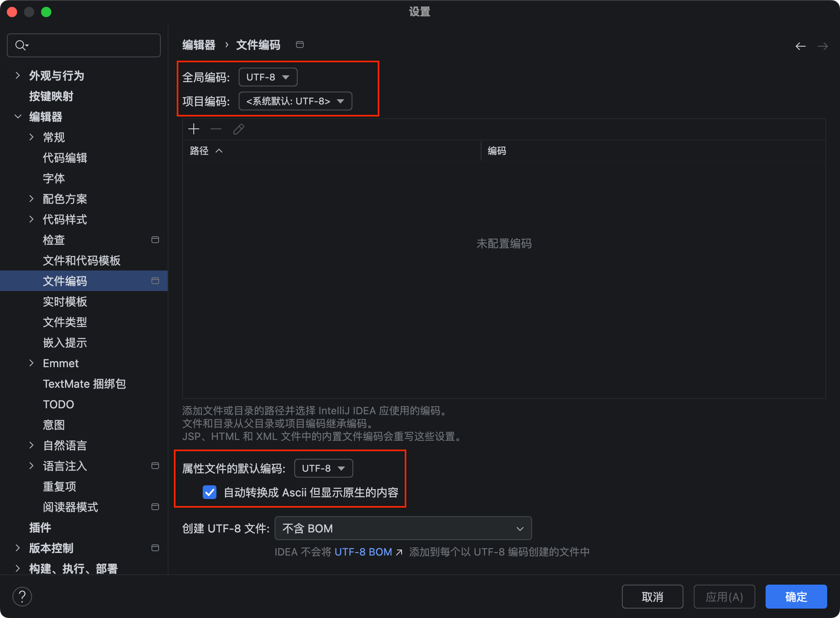840x618 pixels.
Task: Navigate to 编辑器 via the breadcrumb
Action: point(198,44)
